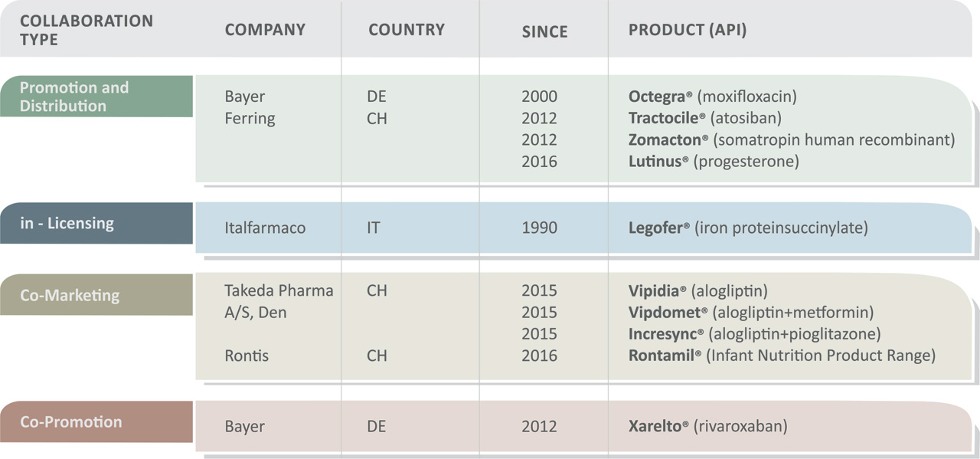Image resolution: width=980 pixels, height=459 pixels.
Task: Select the Legofer iron proteinsuccinylate entry
Action: pos(748,228)
